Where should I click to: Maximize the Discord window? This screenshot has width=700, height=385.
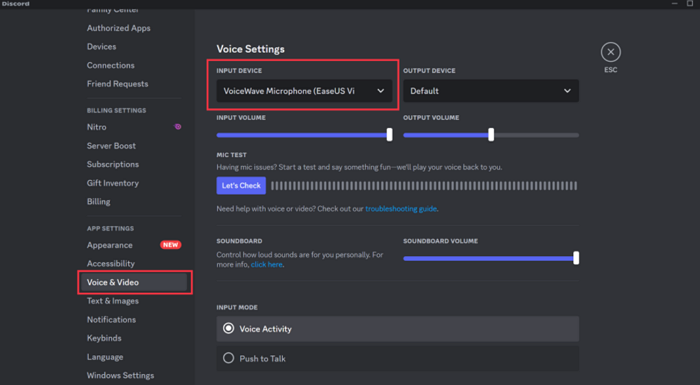[690, 4]
